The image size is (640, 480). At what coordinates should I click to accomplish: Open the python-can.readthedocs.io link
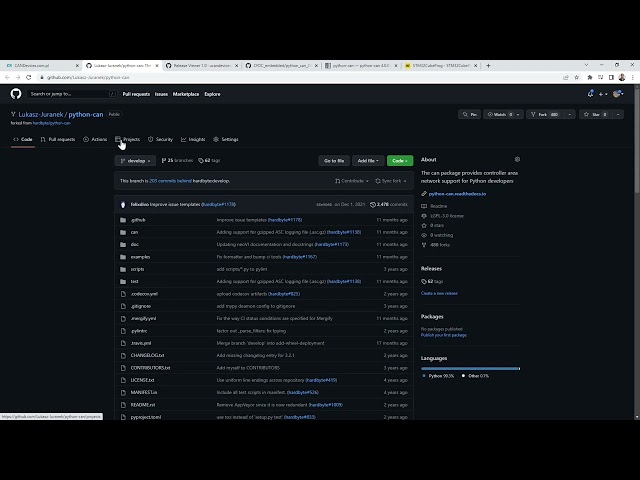(457, 194)
